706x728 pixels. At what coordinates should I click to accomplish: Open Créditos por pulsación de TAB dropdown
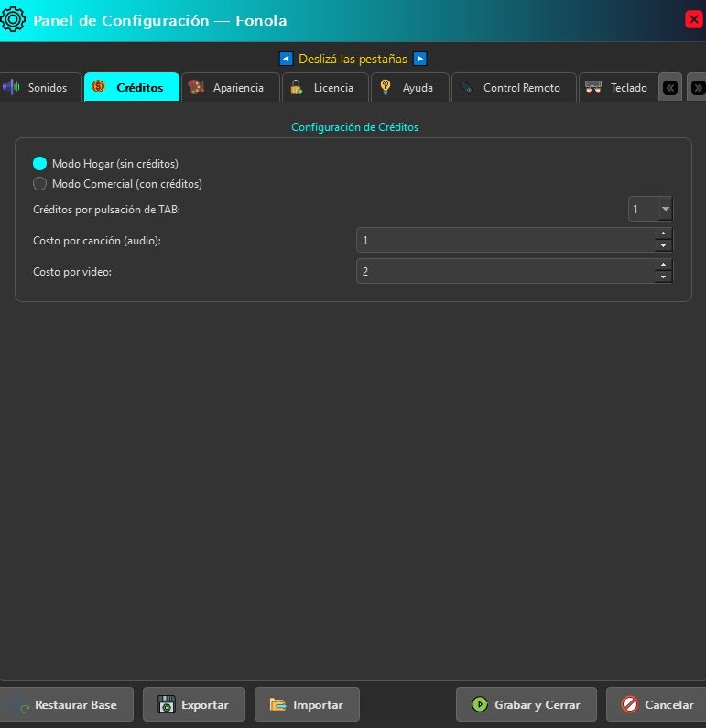650,210
